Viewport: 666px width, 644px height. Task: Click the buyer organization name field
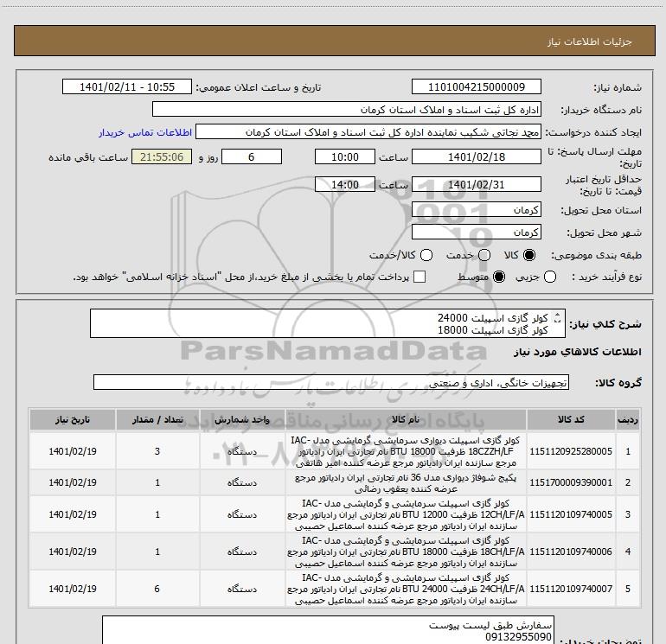(x=347, y=110)
